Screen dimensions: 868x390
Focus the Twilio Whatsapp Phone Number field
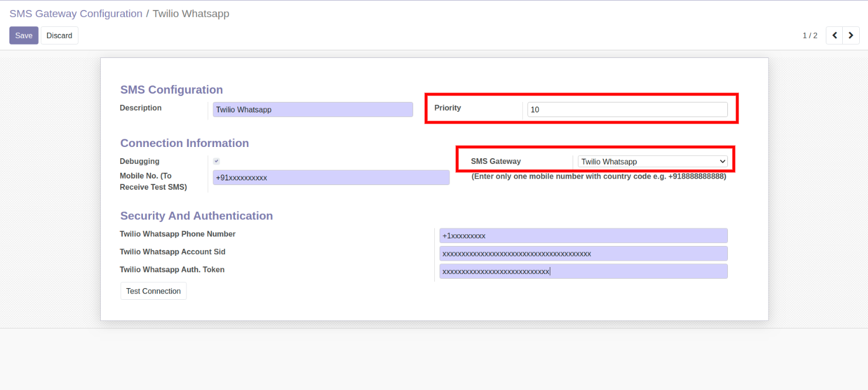583,235
